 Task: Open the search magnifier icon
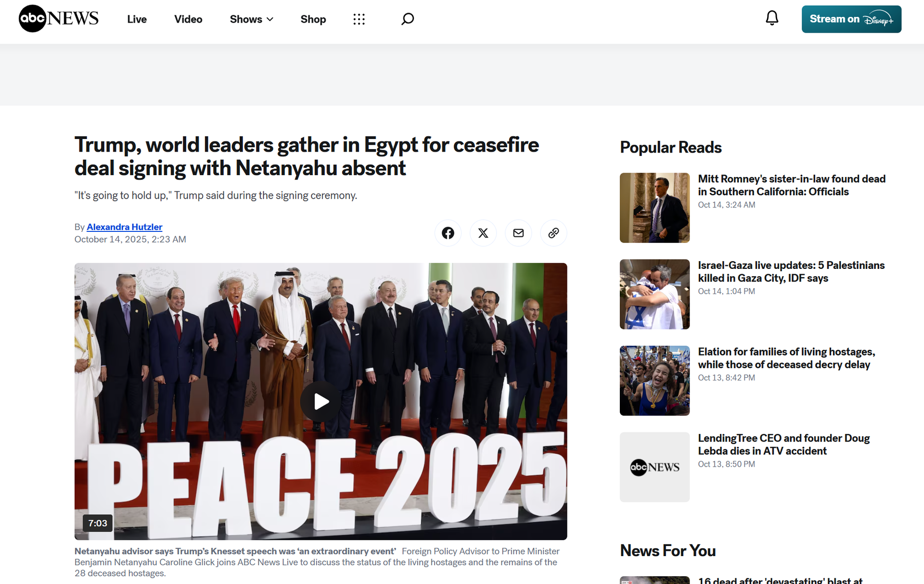pos(407,19)
